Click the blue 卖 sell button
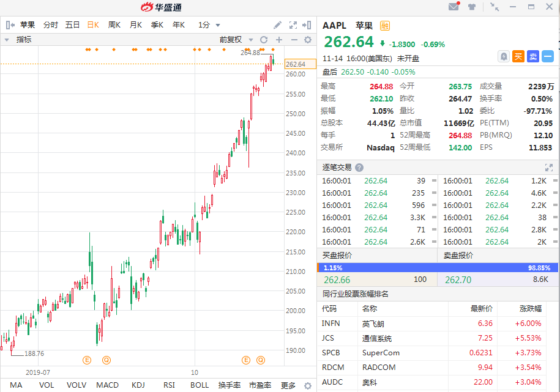 [533, 56]
